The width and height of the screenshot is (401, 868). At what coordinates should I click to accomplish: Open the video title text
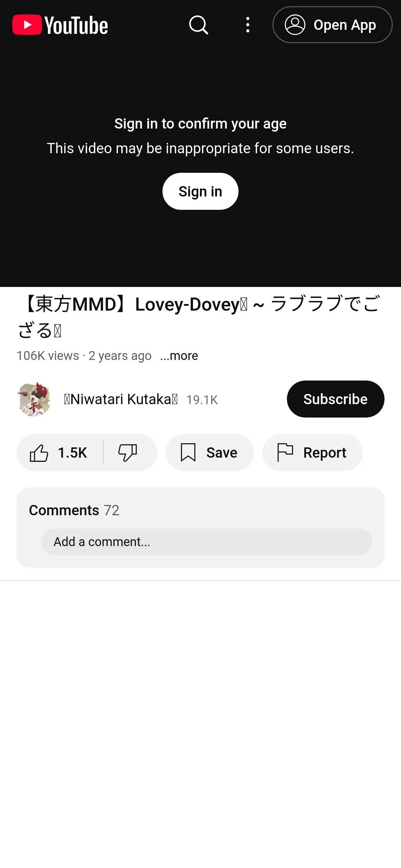click(199, 317)
